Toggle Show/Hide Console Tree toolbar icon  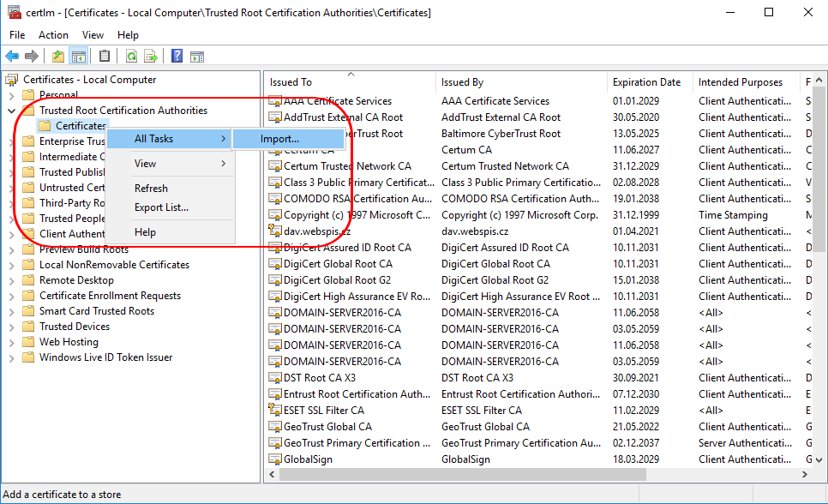pyautogui.click(x=78, y=57)
